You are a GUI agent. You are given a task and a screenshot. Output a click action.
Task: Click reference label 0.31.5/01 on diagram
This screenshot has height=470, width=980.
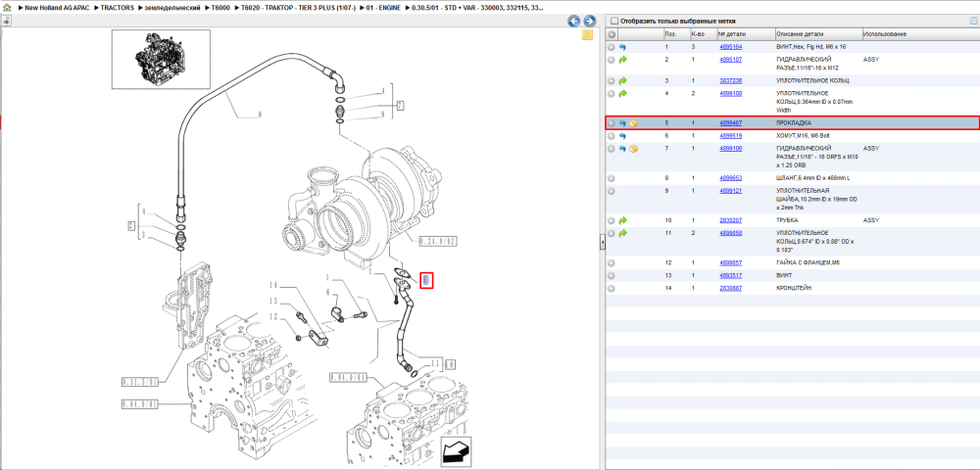coord(142,381)
